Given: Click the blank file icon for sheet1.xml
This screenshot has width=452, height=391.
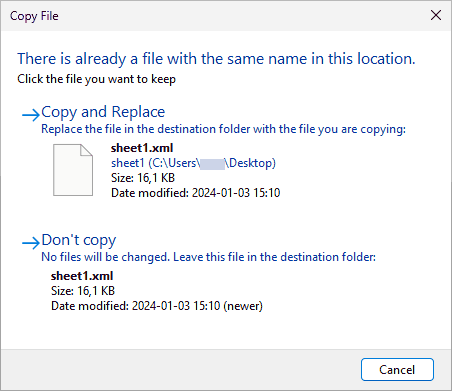Looking at the screenshot, I should coord(73,170).
